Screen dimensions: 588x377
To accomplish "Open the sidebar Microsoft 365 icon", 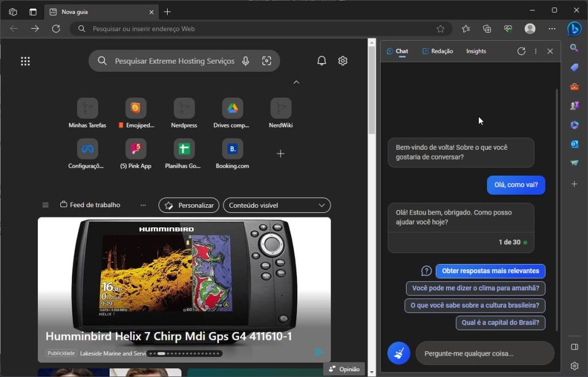I will pyautogui.click(x=574, y=125).
